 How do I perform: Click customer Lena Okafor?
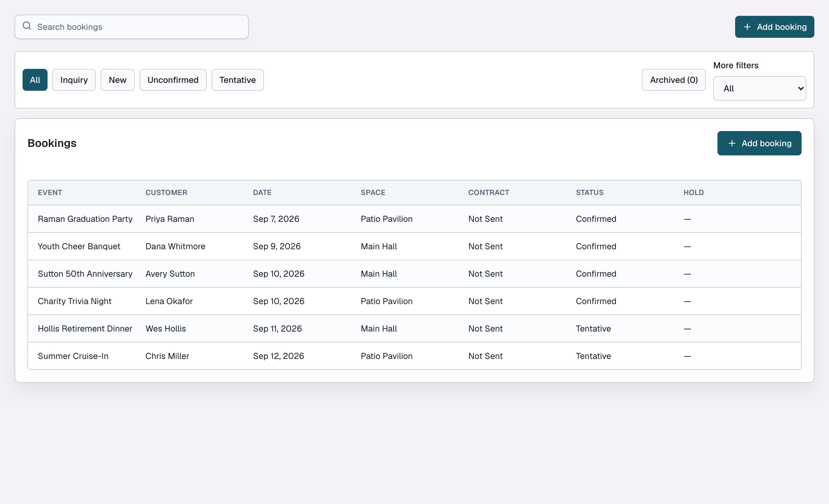pos(169,301)
